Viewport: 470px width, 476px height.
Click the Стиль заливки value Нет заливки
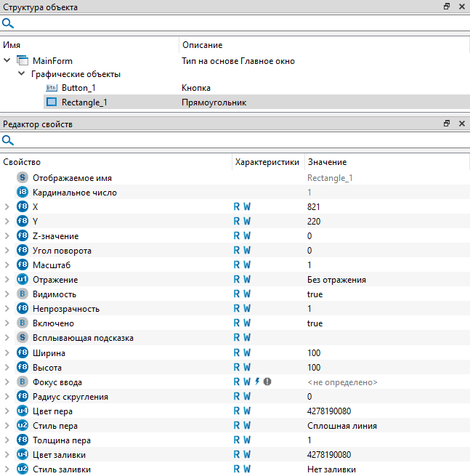331,469
